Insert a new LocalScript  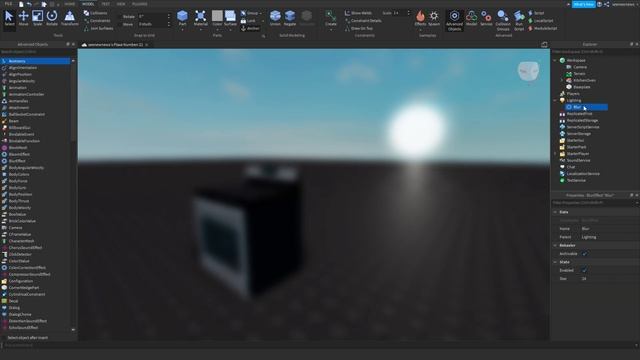tap(541, 21)
